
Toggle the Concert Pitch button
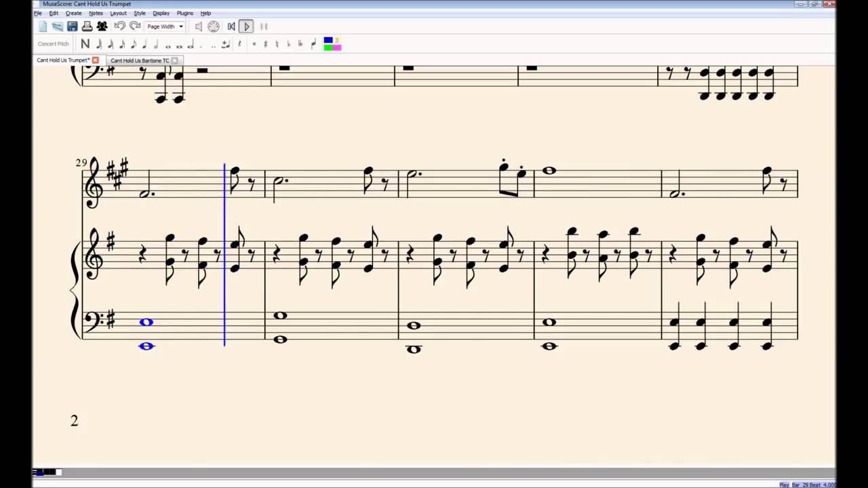tap(54, 44)
